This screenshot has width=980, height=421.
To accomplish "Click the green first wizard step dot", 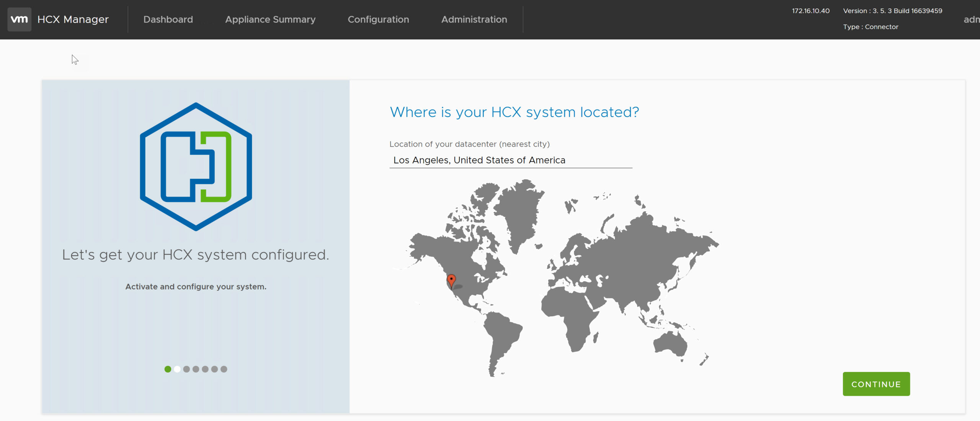I will point(168,369).
